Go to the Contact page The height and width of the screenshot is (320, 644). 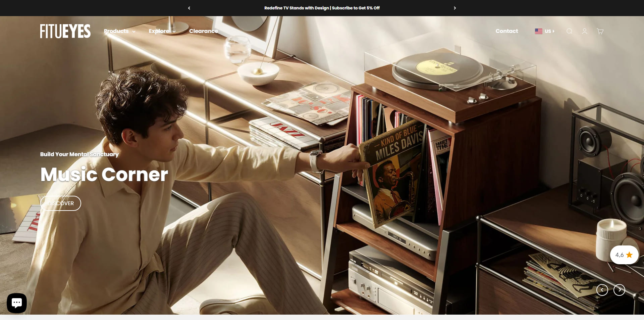pos(507,31)
